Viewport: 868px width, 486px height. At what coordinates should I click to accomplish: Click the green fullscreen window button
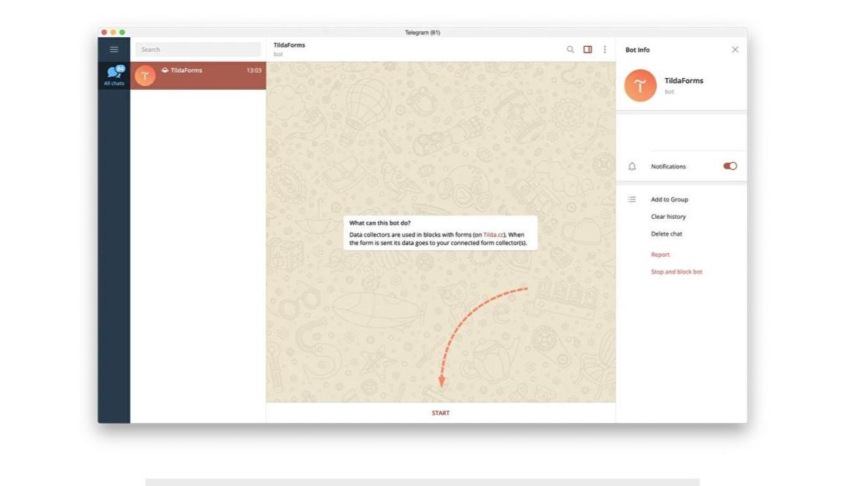[x=123, y=32]
